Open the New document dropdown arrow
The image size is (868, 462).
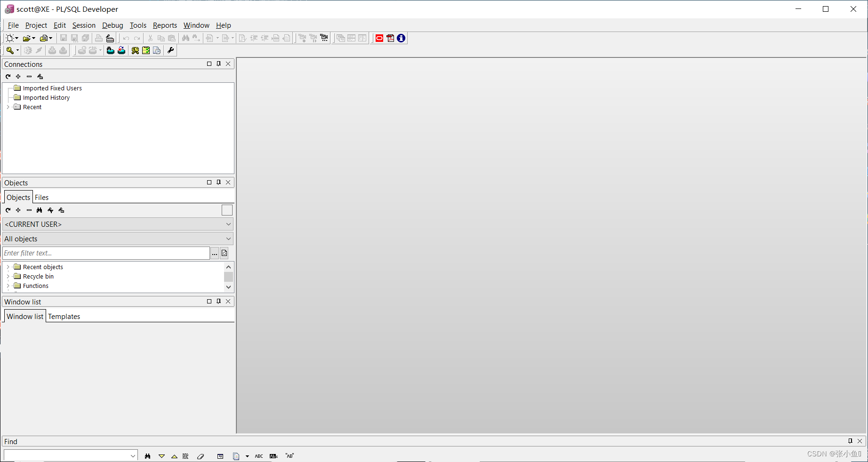[17, 38]
